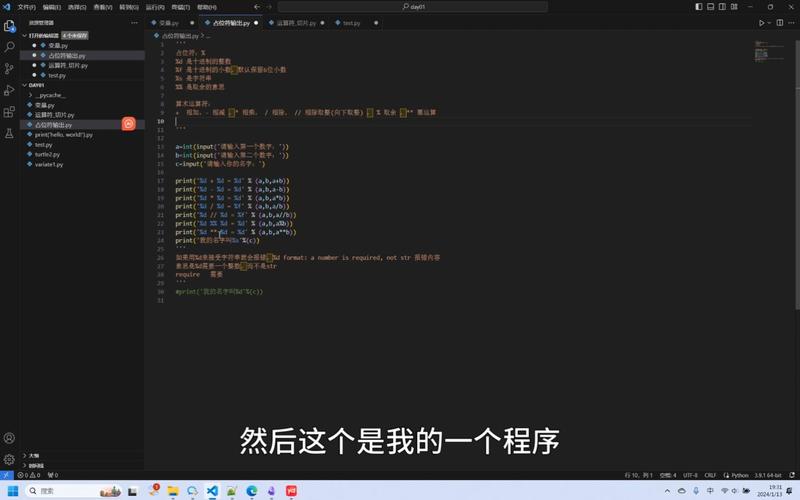Select Python 3.9.1 64-bit interpreter
Screen dimensions: 800x500
pos(767,475)
